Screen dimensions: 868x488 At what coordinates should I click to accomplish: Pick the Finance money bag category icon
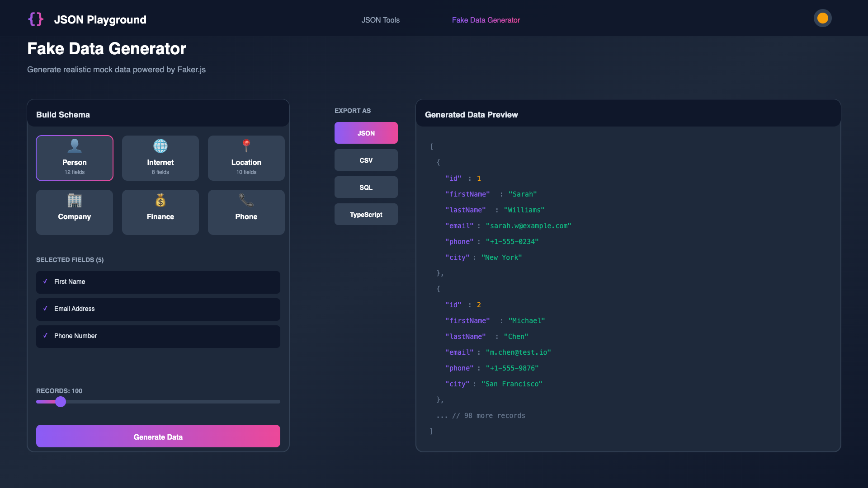tap(160, 201)
